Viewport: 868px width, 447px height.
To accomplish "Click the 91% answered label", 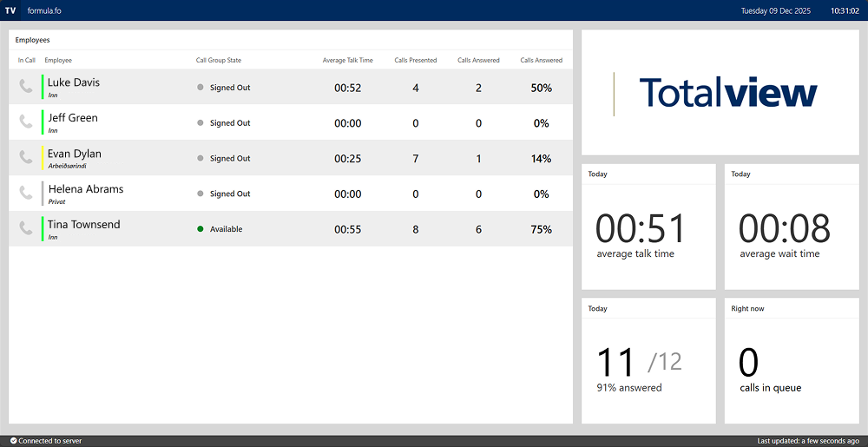I will click(x=628, y=388).
